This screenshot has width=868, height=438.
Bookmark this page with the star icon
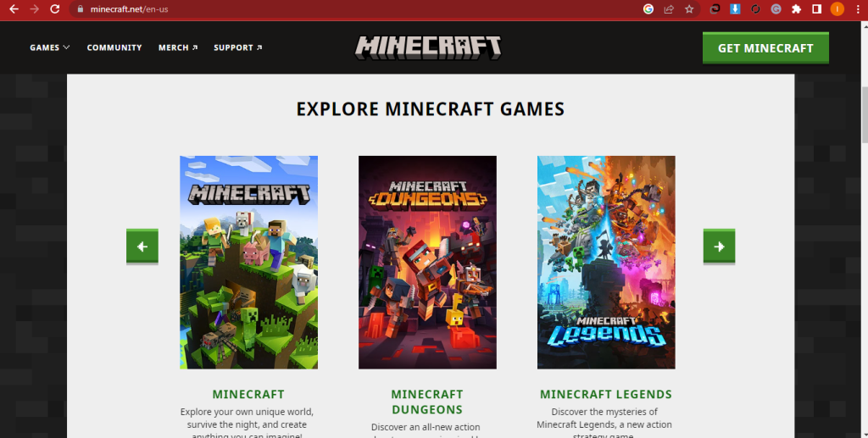click(x=689, y=8)
